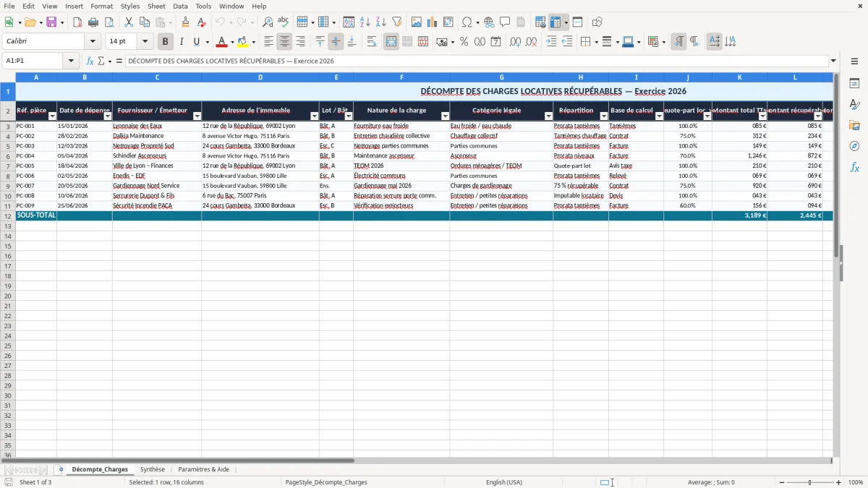Click the Clear Direct Formatting icon
The image size is (868, 488).
[x=201, y=22]
